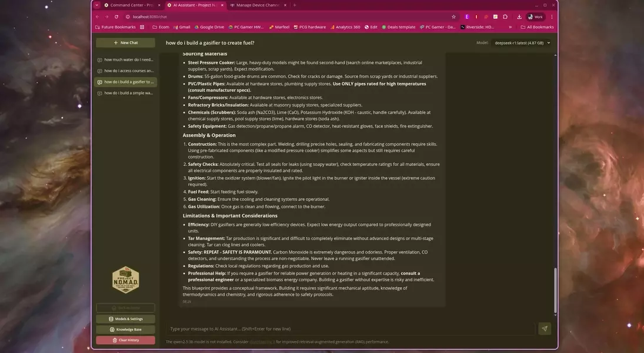644x353 pixels.
Task: Click the send message arrow icon
Action: [544, 329]
